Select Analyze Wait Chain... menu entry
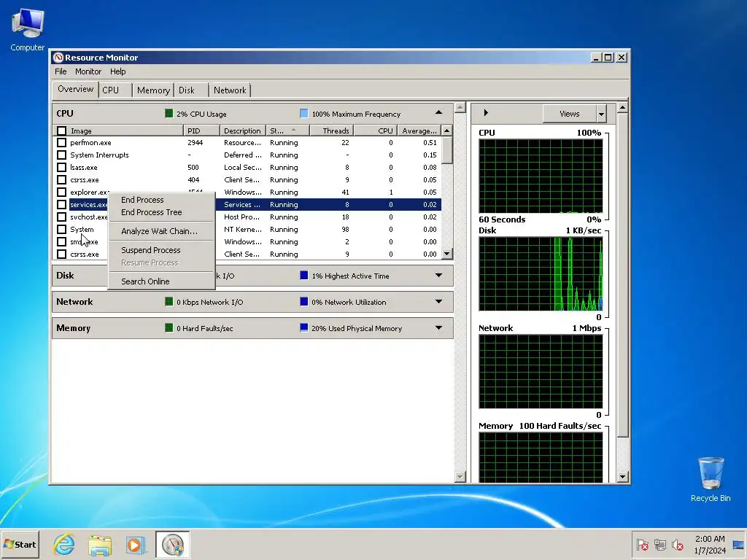Screen dimensions: 747x560 coord(159,231)
